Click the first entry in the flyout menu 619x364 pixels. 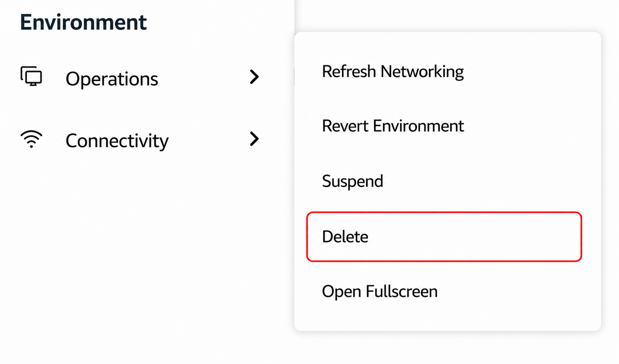point(393,72)
